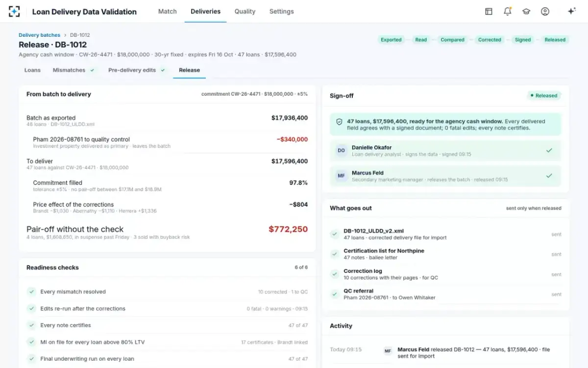Open the Deliveries section
Image resolution: width=588 pixels, height=368 pixels.
[205, 11]
